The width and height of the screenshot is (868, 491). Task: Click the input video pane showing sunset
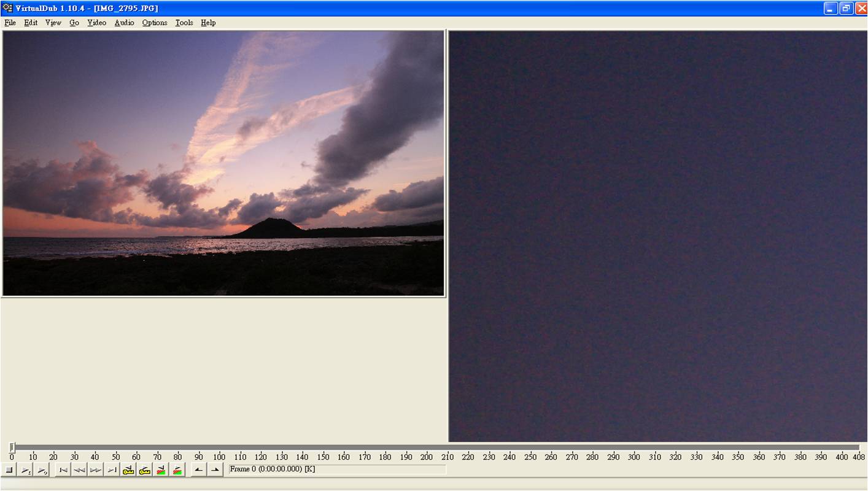[x=223, y=163]
